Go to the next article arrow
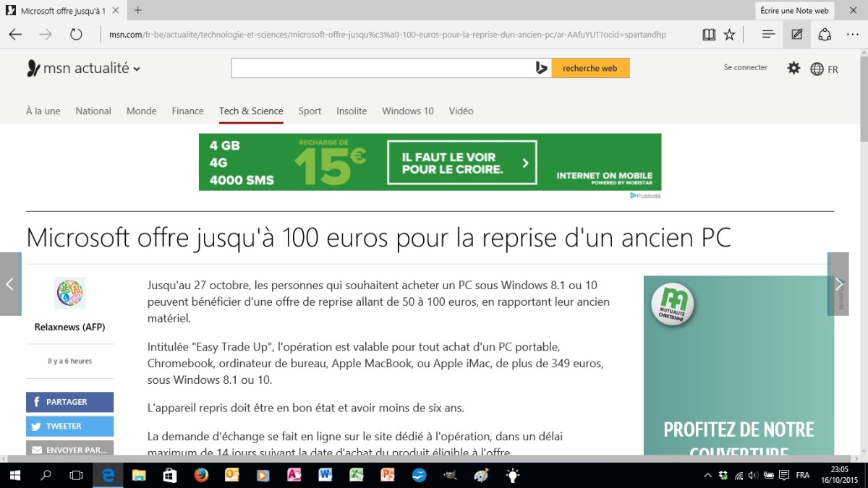Image resolution: width=868 pixels, height=488 pixels. tap(838, 284)
